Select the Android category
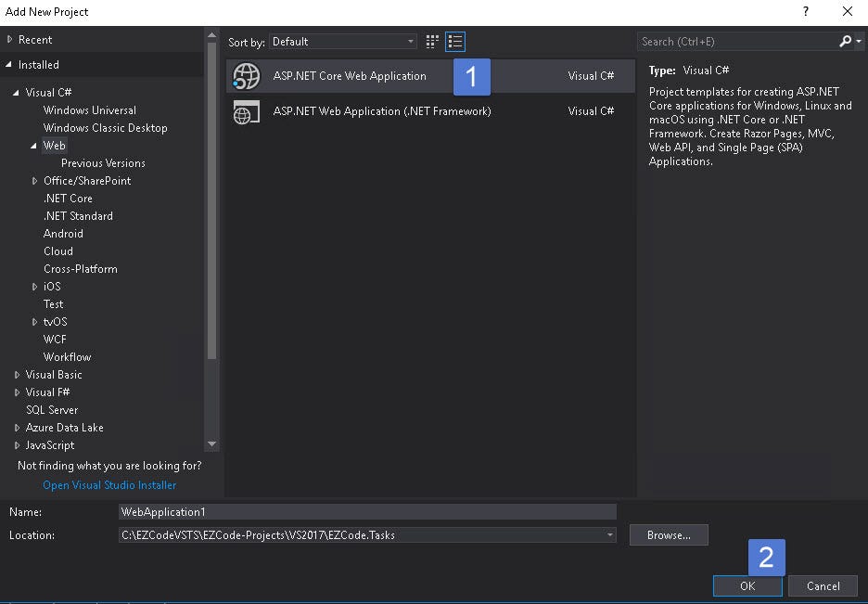Image resolution: width=868 pixels, height=604 pixels. click(x=63, y=234)
